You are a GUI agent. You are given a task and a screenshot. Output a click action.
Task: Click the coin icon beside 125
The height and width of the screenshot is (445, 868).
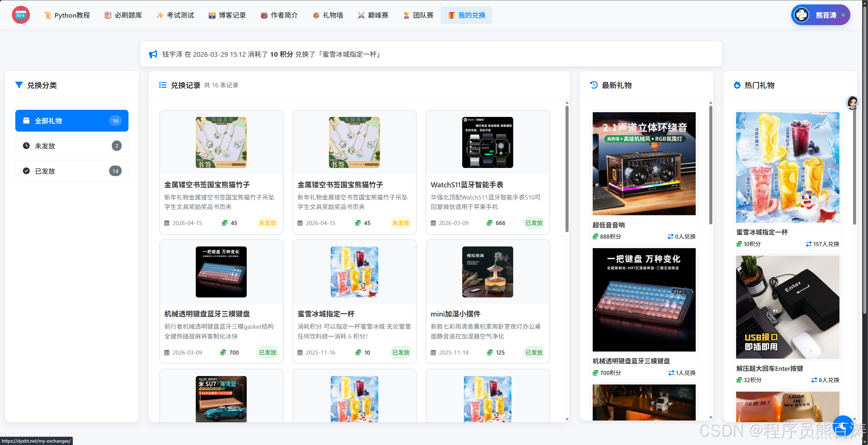[x=490, y=353]
